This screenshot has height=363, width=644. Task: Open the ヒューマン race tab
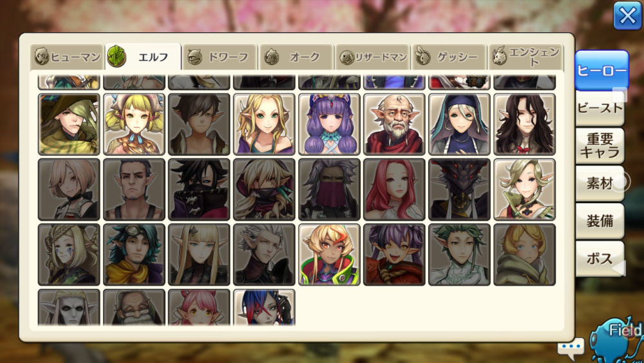tap(67, 57)
